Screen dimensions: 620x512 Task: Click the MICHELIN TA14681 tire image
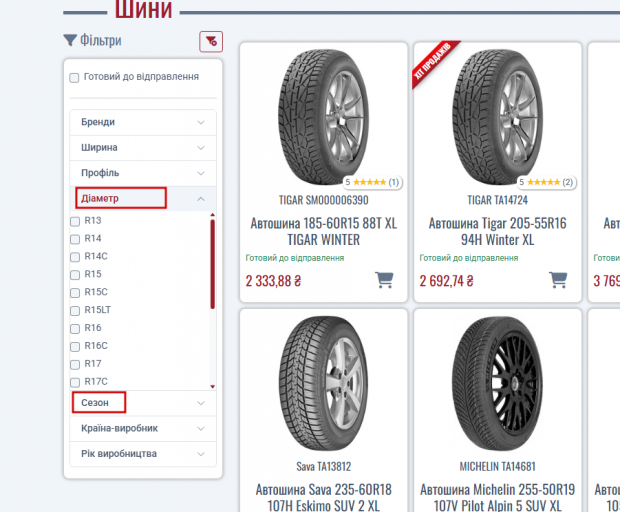(x=497, y=384)
